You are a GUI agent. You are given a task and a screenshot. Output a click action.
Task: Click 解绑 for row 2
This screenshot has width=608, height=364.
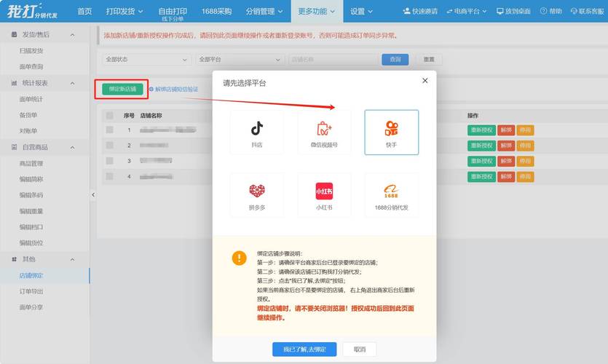point(506,146)
